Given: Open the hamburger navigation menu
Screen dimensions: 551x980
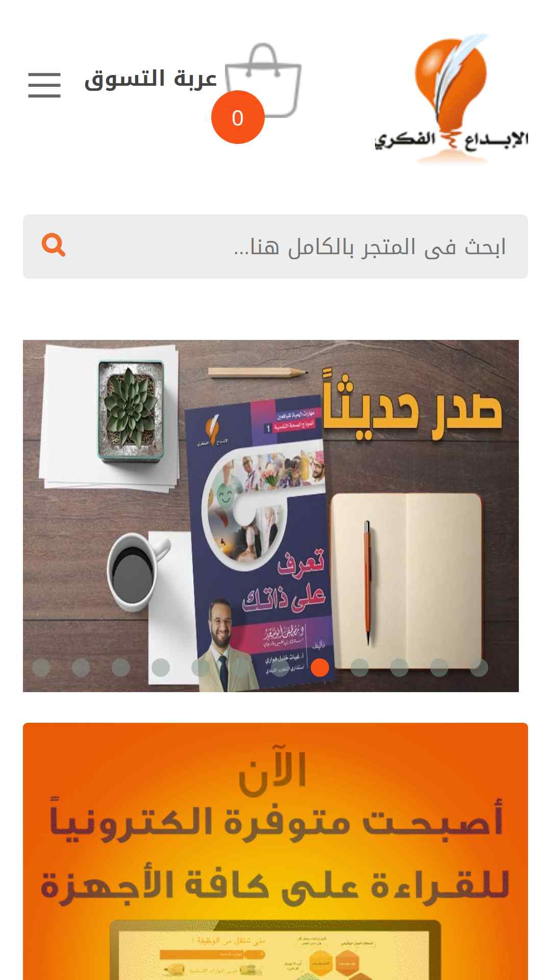Looking at the screenshot, I should [44, 85].
